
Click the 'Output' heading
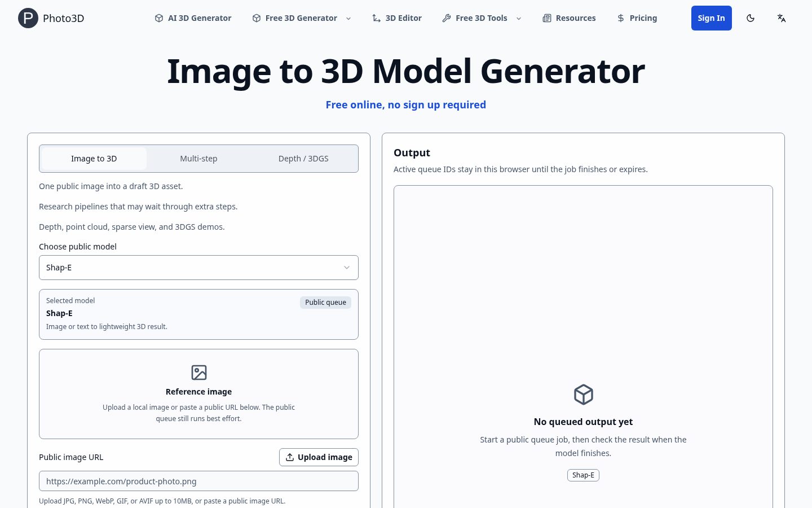pyautogui.click(x=412, y=153)
